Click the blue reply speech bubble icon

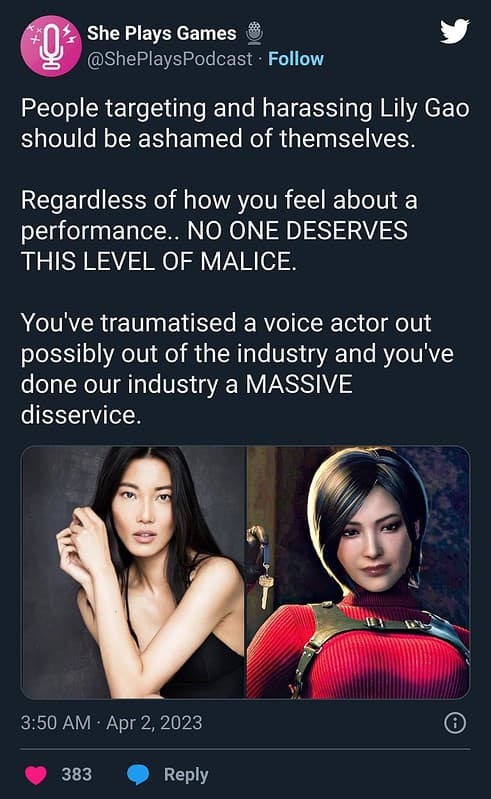click(138, 775)
